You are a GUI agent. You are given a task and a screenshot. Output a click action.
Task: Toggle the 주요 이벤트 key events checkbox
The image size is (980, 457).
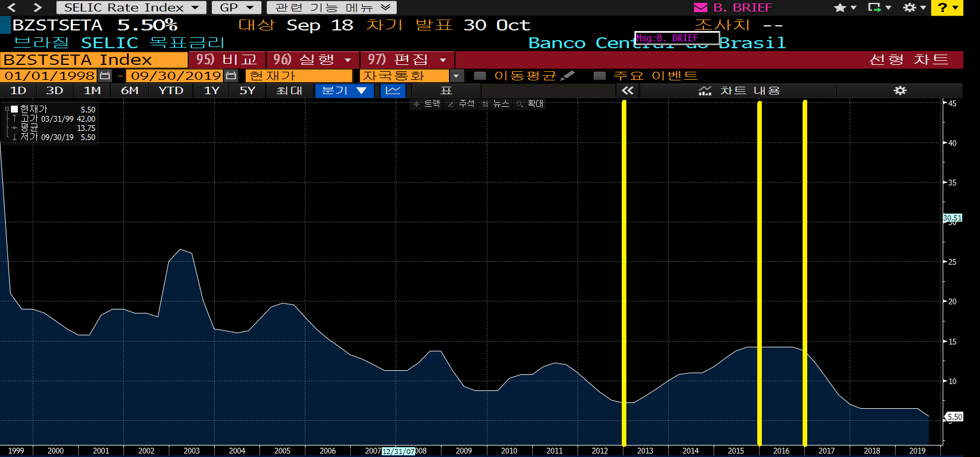tap(599, 76)
